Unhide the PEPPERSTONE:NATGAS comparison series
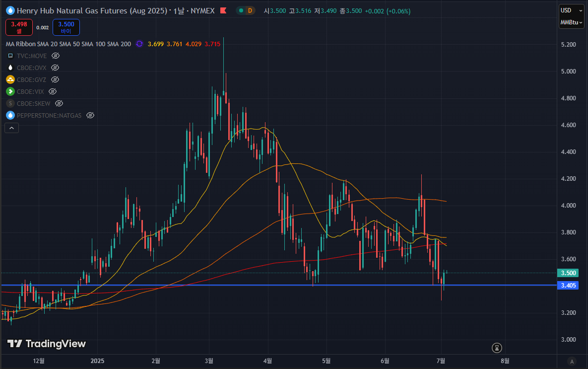The width and height of the screenshot is (588, 369). coord(90,115)
